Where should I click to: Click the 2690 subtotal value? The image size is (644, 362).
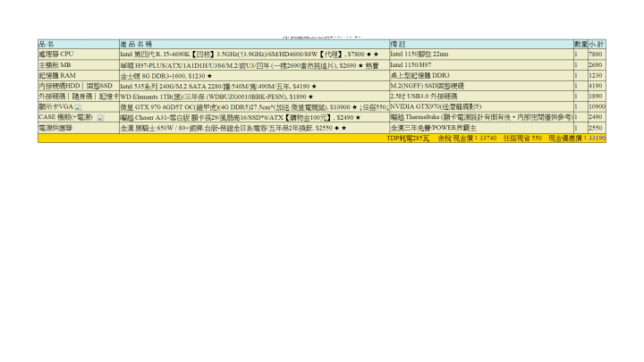[x=596, y=65]
